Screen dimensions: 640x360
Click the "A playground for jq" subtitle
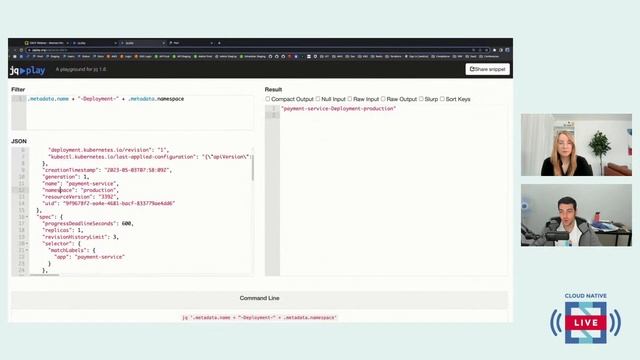pyautogui.click(x=81, y=69)
